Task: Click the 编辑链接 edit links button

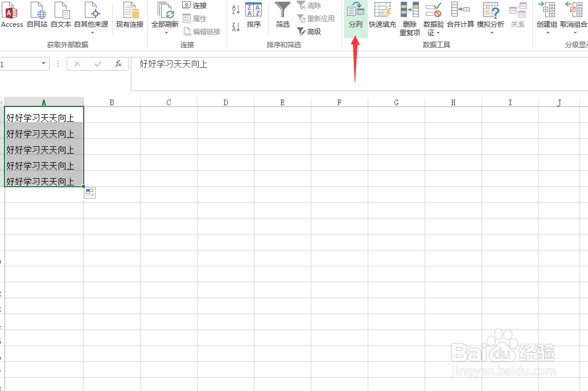Action: coord(202,31)
